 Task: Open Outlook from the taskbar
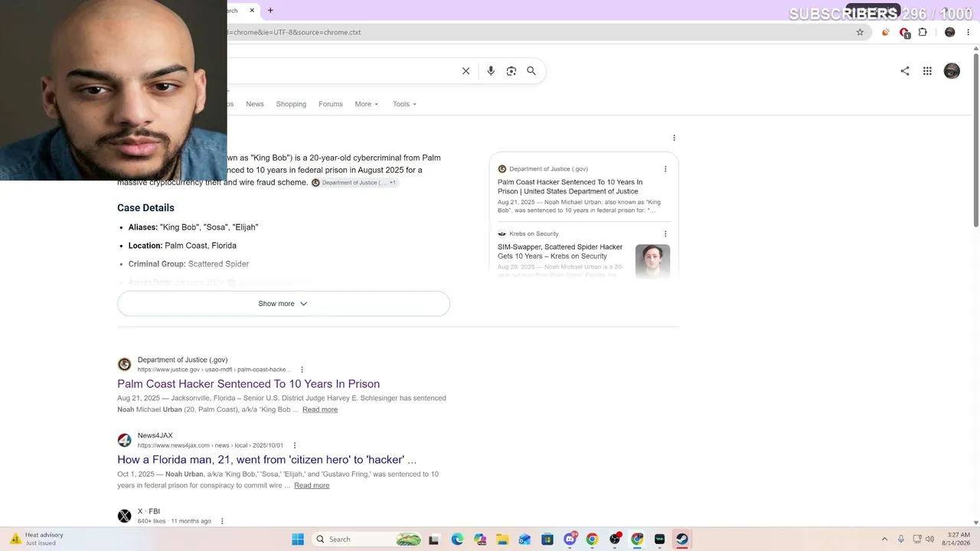(x=524, y=540)
